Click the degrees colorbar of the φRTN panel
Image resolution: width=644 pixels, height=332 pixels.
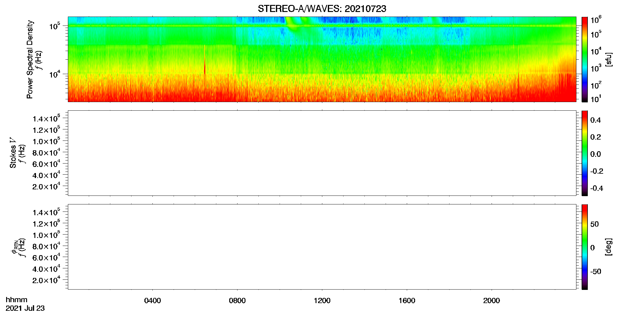pos(585,247)
